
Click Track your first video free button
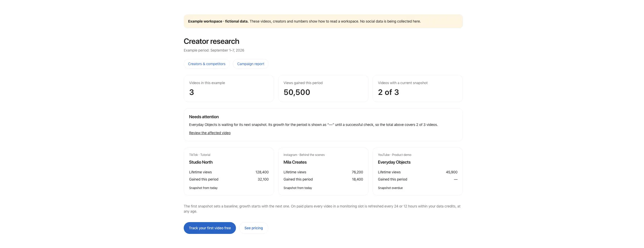click(x=210, y=228)
